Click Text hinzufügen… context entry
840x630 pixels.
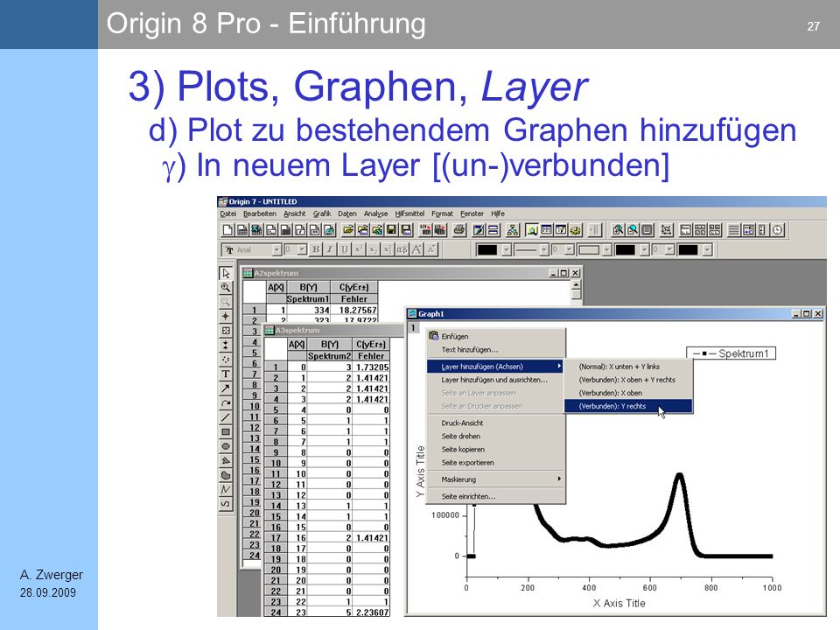496,350
